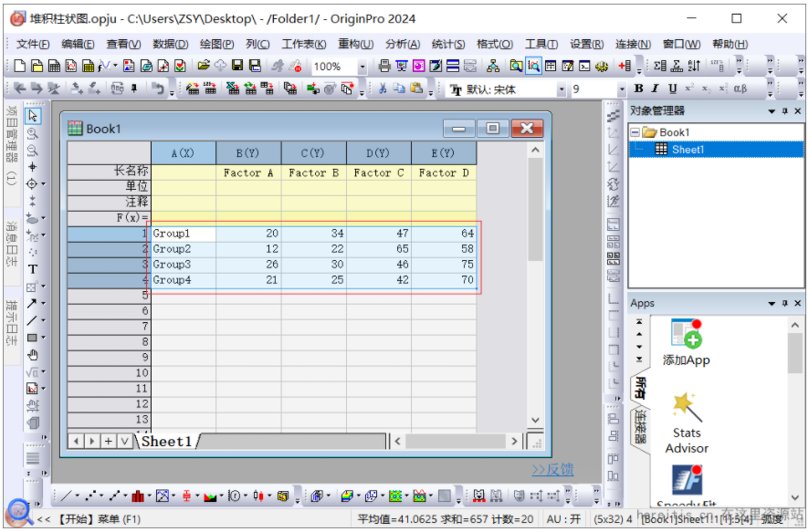Open the Code Builder gear icon
The width and height of the screenshot is (809, 532).
pyautogui.click(x=602, y=66)
